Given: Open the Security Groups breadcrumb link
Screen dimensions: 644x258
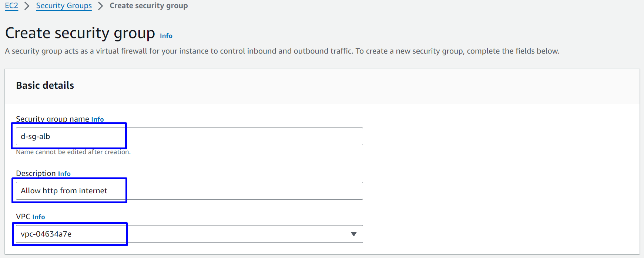Looking at the screenshot, I should pos(64,6).
